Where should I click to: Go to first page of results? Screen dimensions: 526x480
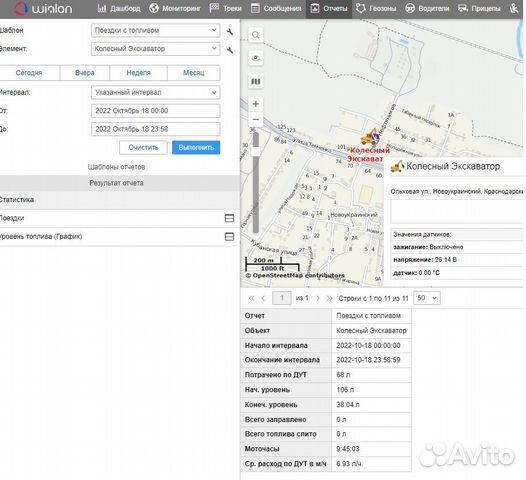pyautogui.click(x=251, y=298)
